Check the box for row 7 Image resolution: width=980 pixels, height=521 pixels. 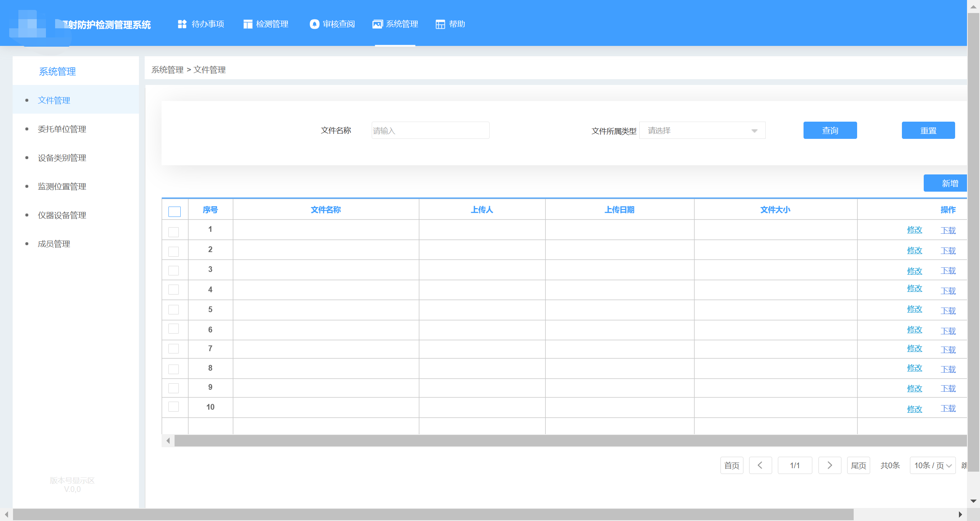174,348
